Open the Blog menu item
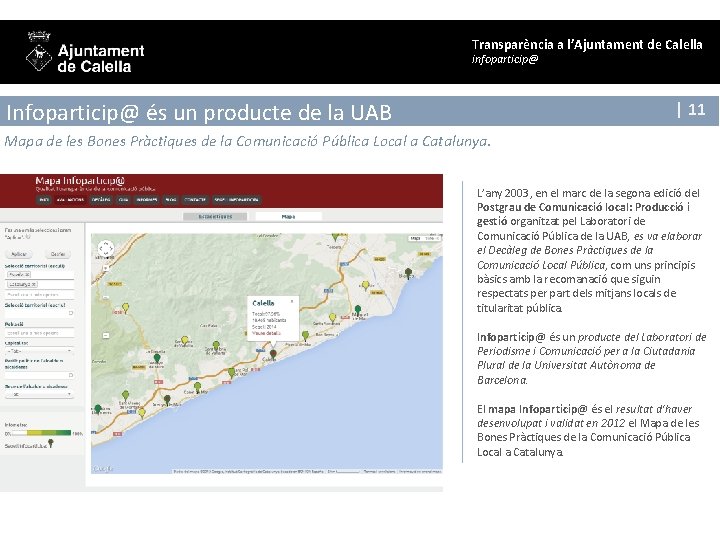This screenshot has width=720, height=540. coord(171,200)
